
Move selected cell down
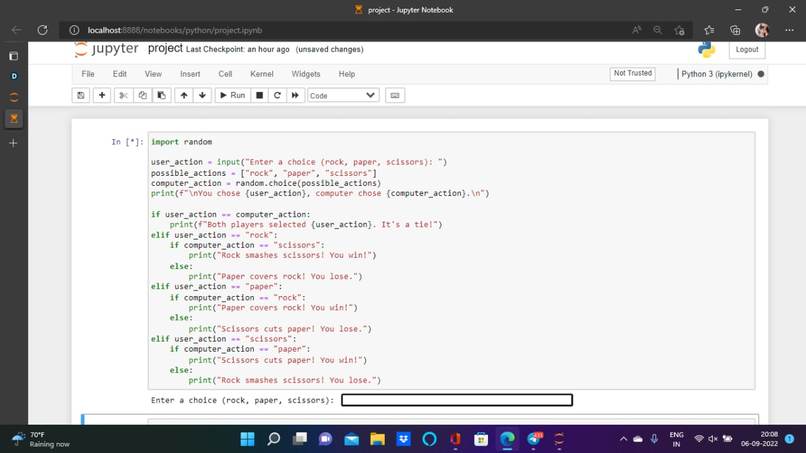point(203,95)
